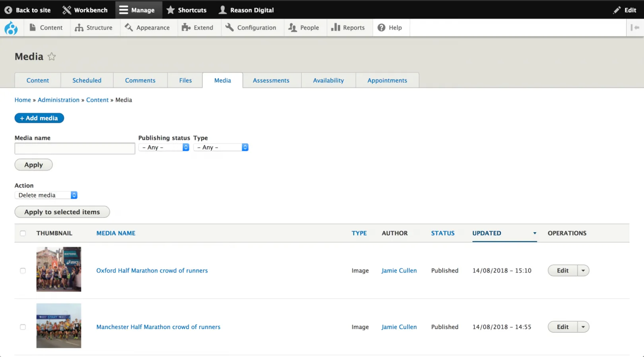This screenshot has width=644, height=357.
Task: Sort by the Updated column header
Action: pos(487,233)
